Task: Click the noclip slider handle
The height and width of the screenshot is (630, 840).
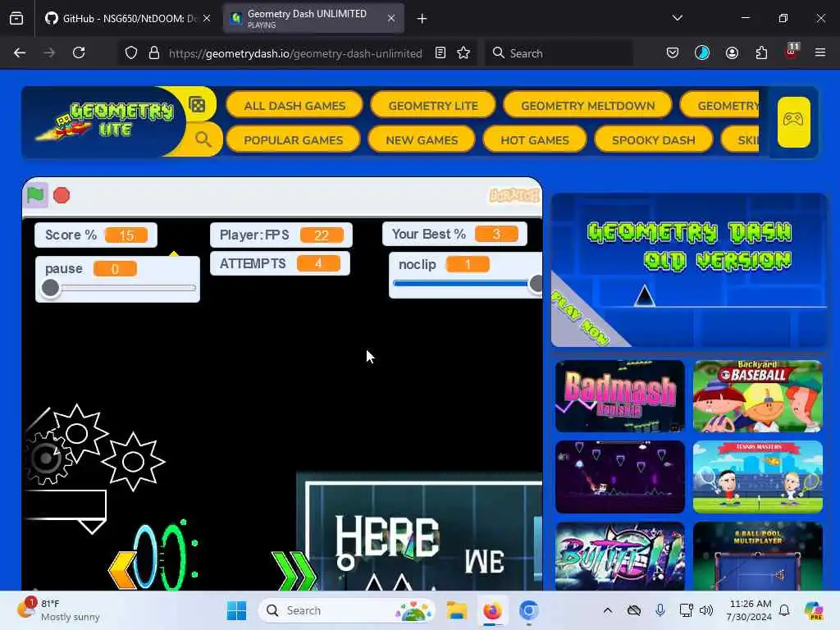Action: (x=536, y=283)
